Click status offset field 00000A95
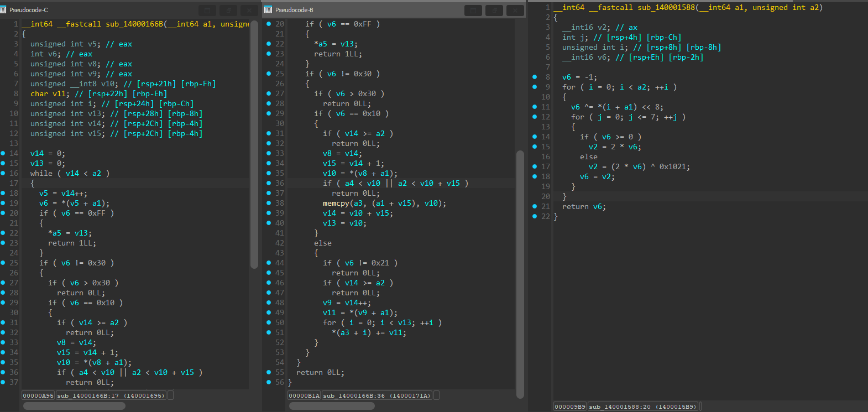Image resolution: width=868 pixels, height=412 pixels. click(x=39, y=395)
